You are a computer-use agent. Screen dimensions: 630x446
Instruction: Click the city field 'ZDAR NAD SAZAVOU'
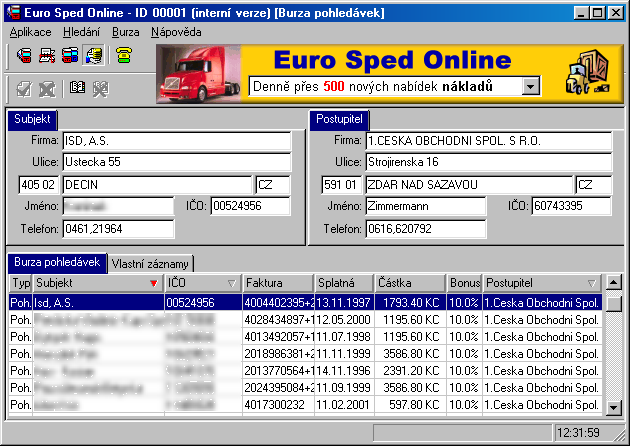click(x=469, y=185)
